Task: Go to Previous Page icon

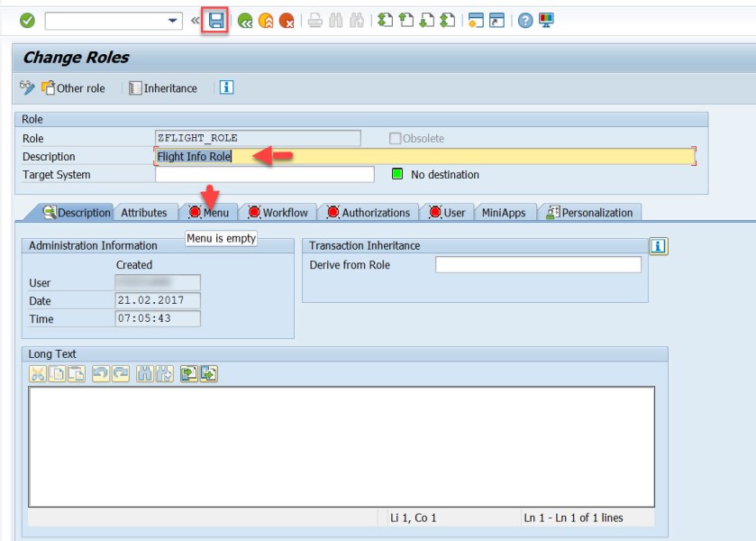Action: 406,20
